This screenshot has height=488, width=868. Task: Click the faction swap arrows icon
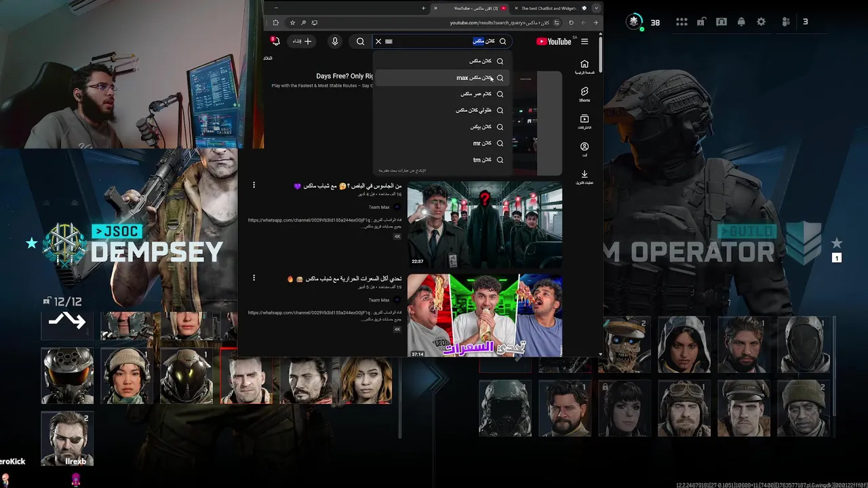68,321
